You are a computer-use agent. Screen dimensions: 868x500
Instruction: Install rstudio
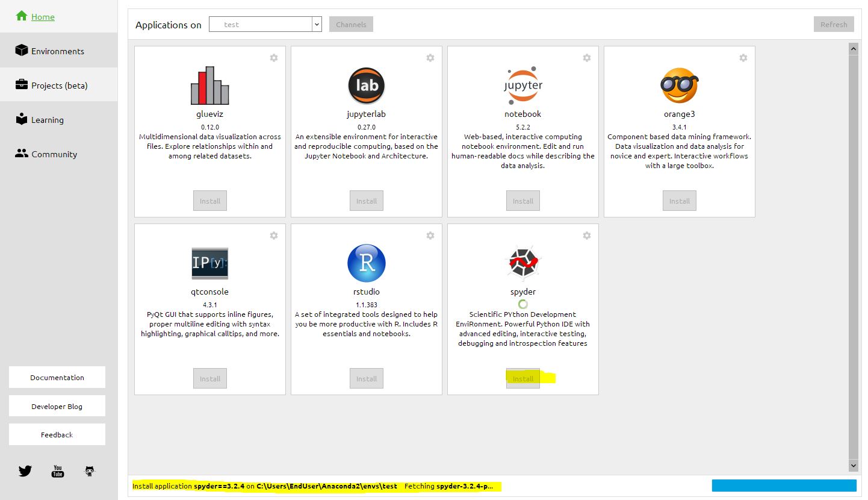[x=367, y=378]
